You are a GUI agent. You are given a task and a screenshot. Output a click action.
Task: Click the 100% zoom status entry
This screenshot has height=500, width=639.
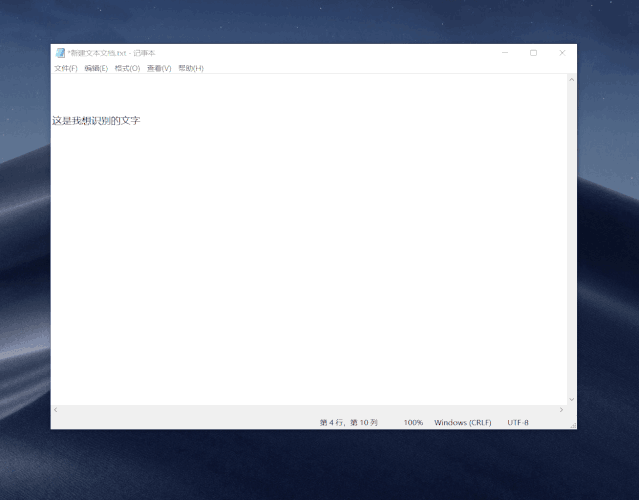point(413,423)
